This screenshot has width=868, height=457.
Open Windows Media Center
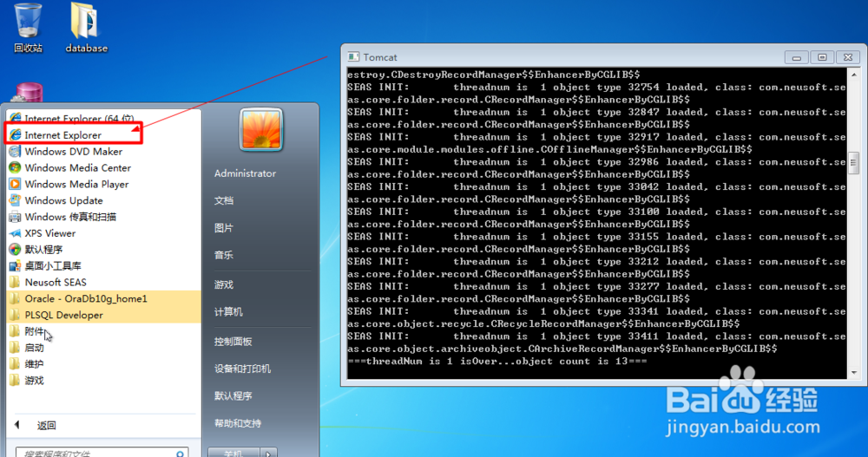pos(77,167)
